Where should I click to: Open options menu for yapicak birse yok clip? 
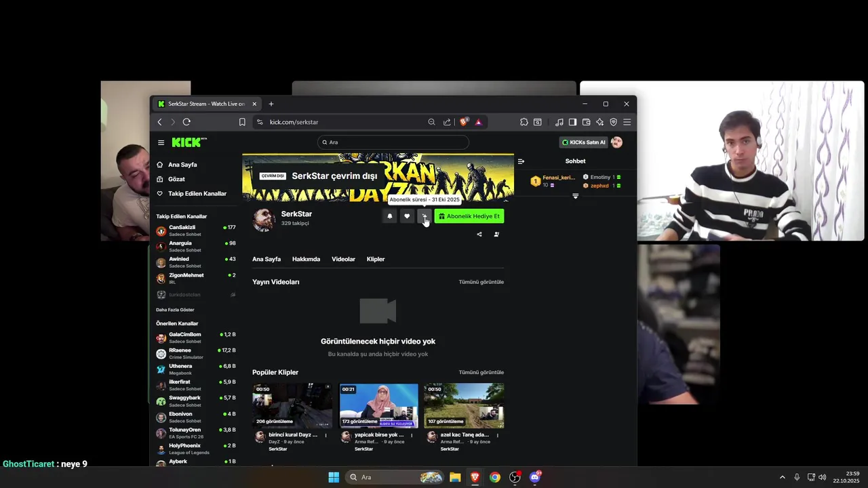(x=412, y=435)
